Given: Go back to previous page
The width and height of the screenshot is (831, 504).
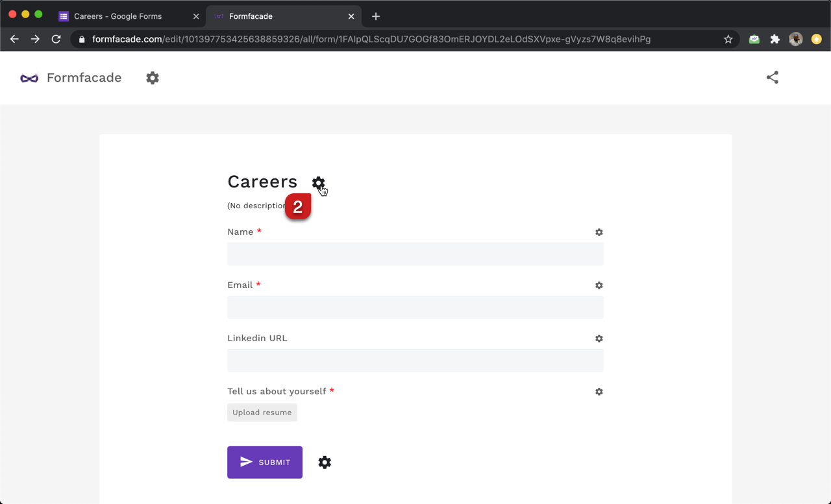Looking at the screenshot, I should 14,39.
